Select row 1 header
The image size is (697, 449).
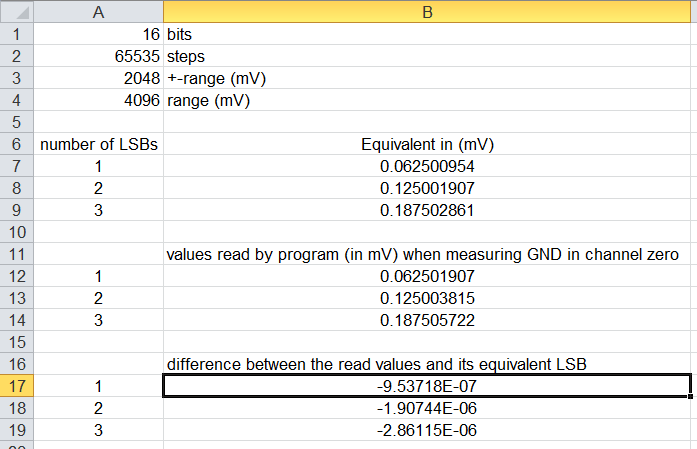16,34
